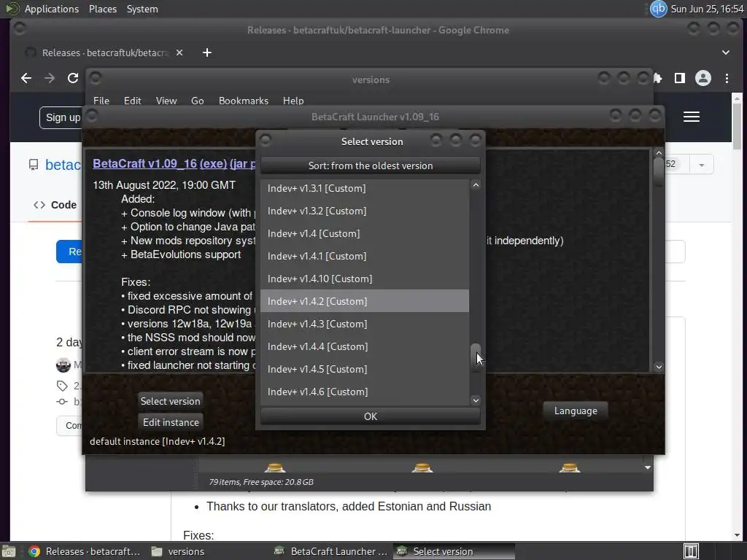
Task: Select highlighted Indev+ v1.4.2 [Custom] row
Action: tap(365, 301)
